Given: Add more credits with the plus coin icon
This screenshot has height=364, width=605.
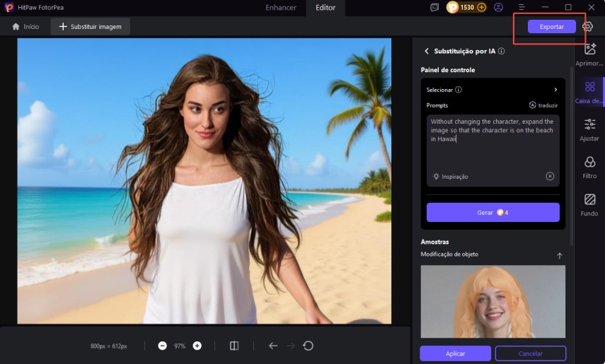Looking at the screenshot, I should 481,7.
